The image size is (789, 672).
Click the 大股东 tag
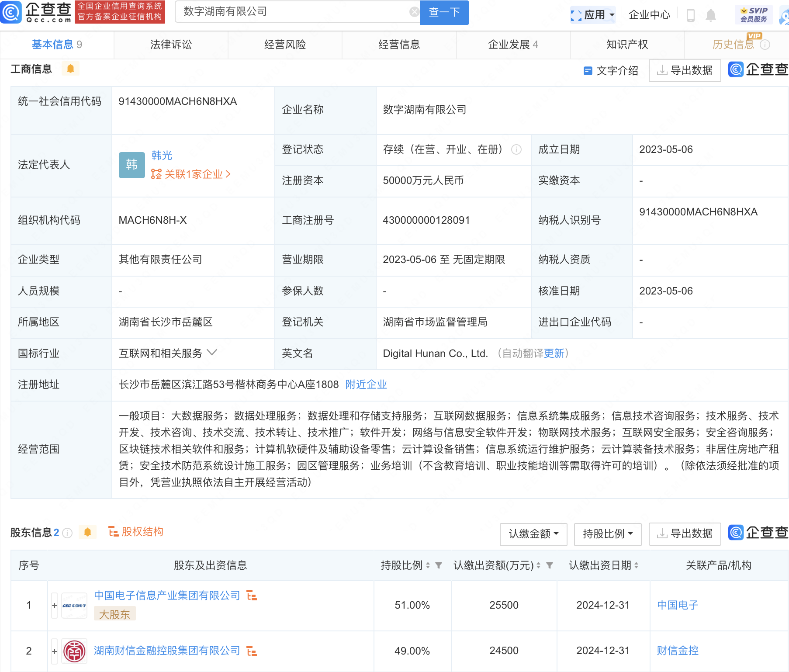click(x=114, y=614)
